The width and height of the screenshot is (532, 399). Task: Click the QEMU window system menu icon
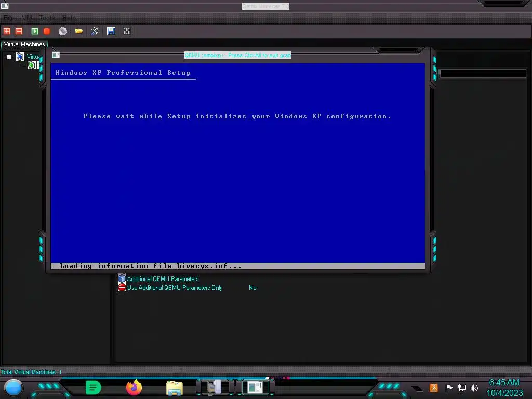pos(56,55)
